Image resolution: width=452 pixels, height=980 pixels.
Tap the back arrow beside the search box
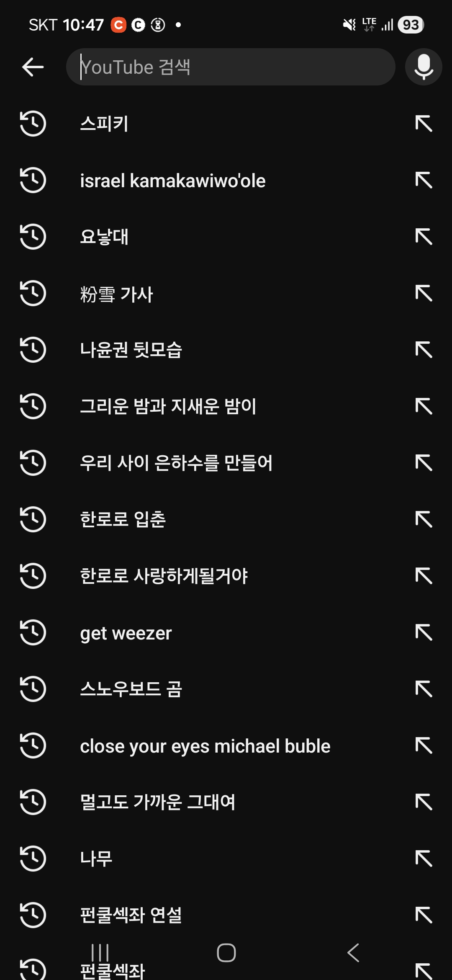coord(33,67)
